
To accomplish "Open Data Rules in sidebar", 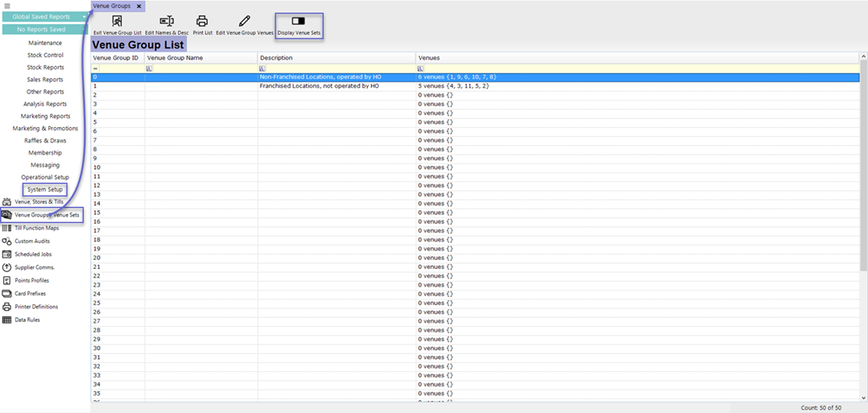I will pyautogui.click(x=27, y=320).
